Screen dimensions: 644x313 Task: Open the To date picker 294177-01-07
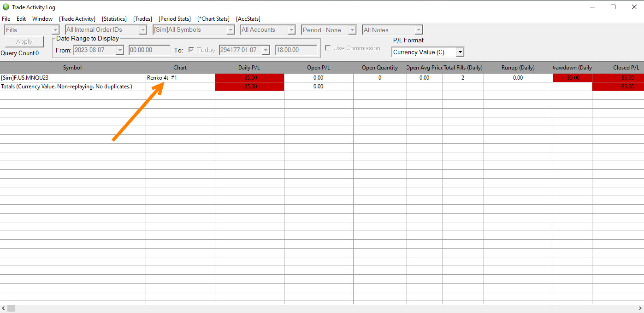pyautogui.click(x=244, y=50)
